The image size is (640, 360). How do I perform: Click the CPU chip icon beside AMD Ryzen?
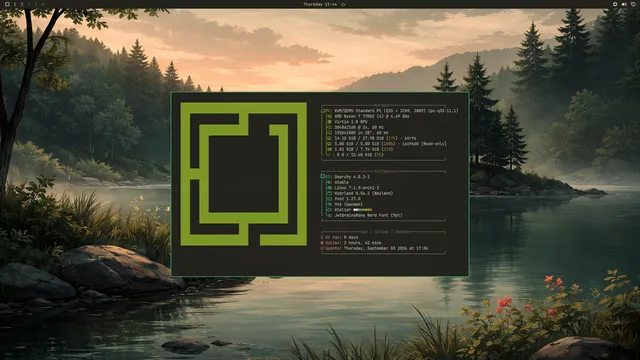tap(330, 116)
